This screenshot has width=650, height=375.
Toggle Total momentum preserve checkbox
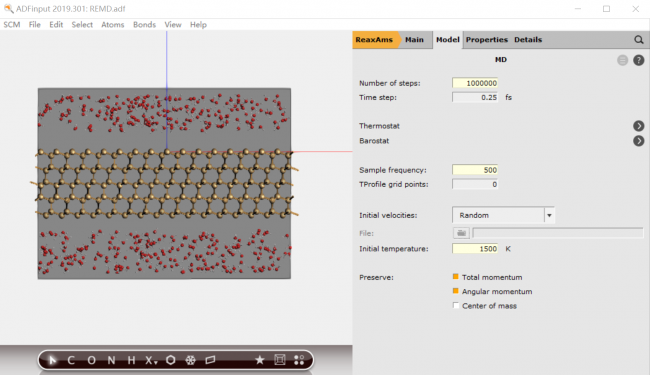[x=456, y=277]
